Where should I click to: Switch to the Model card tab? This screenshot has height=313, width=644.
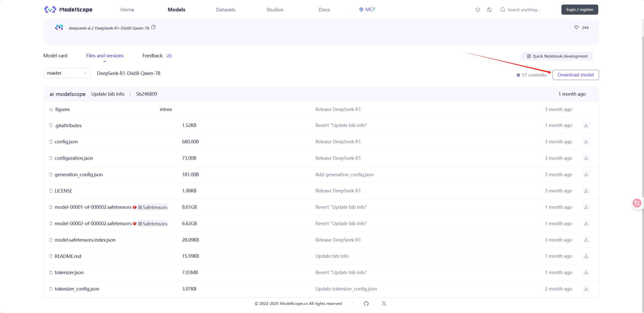click(55, 56)
